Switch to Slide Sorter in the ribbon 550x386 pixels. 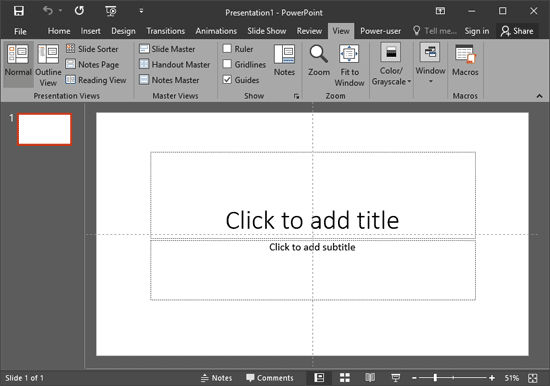pyautogui.click(x=92, y=49)
